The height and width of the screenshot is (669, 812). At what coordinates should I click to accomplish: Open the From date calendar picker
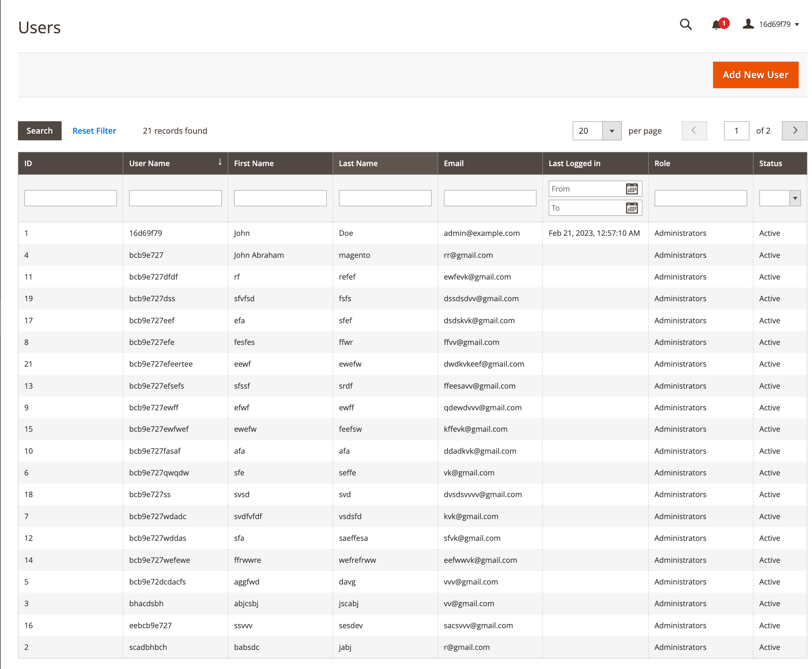click(632, 188)
